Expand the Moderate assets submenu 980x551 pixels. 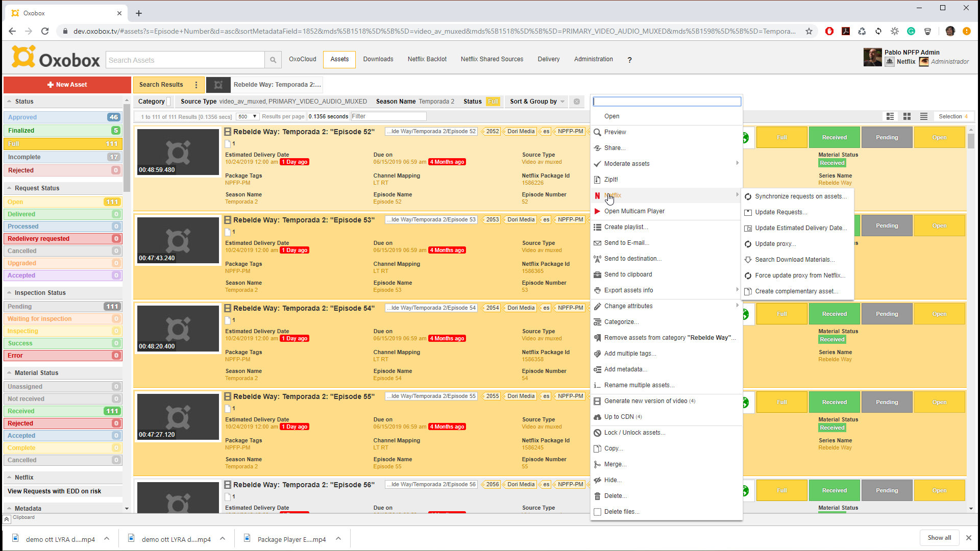point(666,164)
